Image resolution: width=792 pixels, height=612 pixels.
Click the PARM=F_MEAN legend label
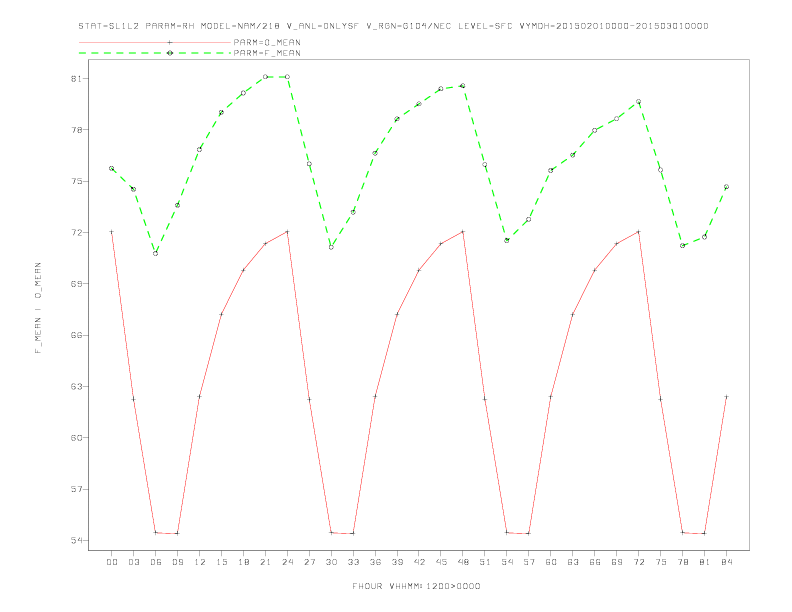click(x=267, y=53)
